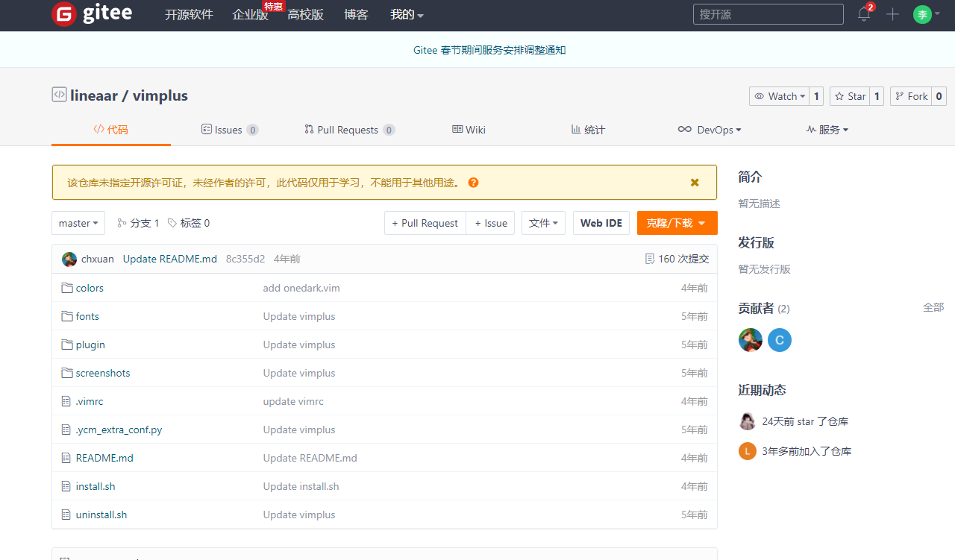Viewport: 955px width, 560px height.
Task: Open the notifications bell icon
Action: (x=863, y=14)
